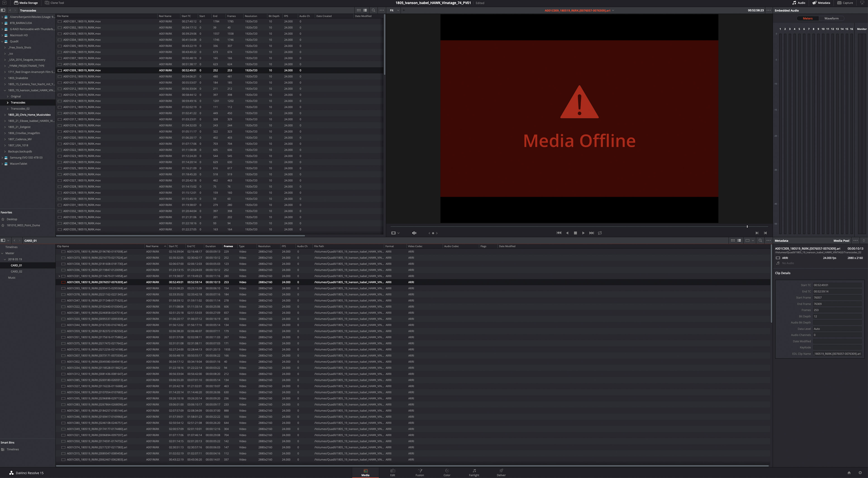The image size is (868, 478).
Task: Select A001C010_180519_R6RK.mov file row
Action: tap(220, 77)
